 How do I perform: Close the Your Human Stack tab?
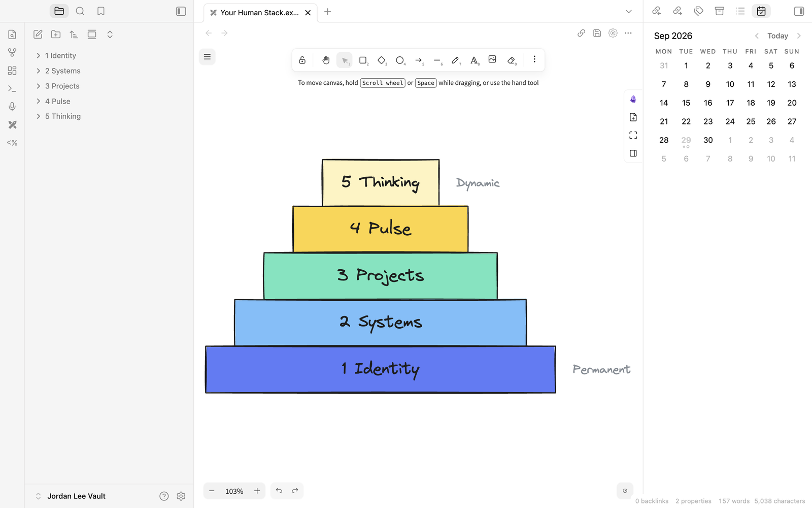(x=308, y=13)
